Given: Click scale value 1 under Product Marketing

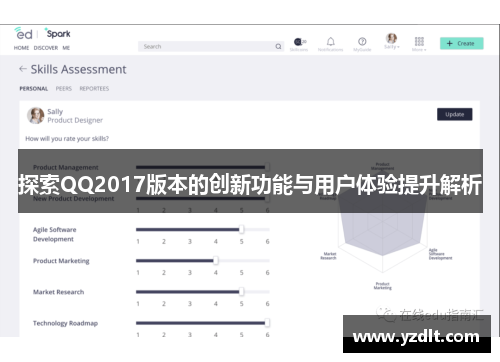Looking at the screenshot, I should (138, 273).
